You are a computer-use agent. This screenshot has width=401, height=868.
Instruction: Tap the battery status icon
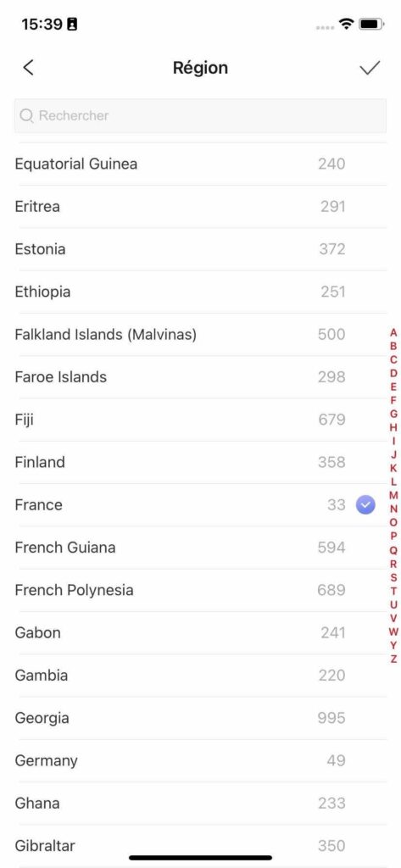pyautogui.click(x=371, y=24)
